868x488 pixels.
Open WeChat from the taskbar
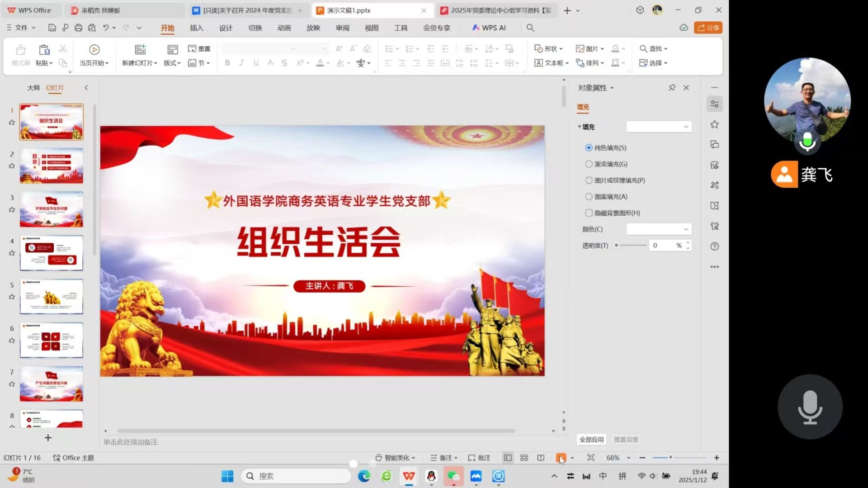point(453,476)
